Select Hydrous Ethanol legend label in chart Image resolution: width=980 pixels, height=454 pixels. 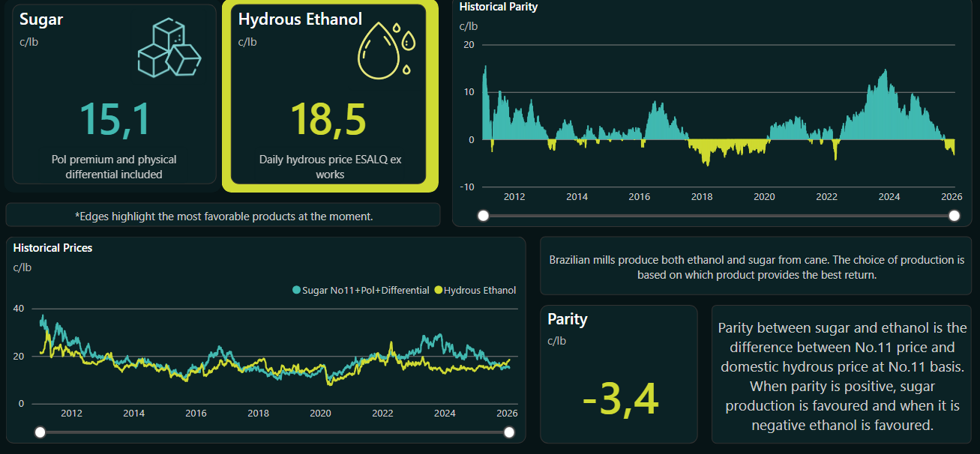pos(480,290)
